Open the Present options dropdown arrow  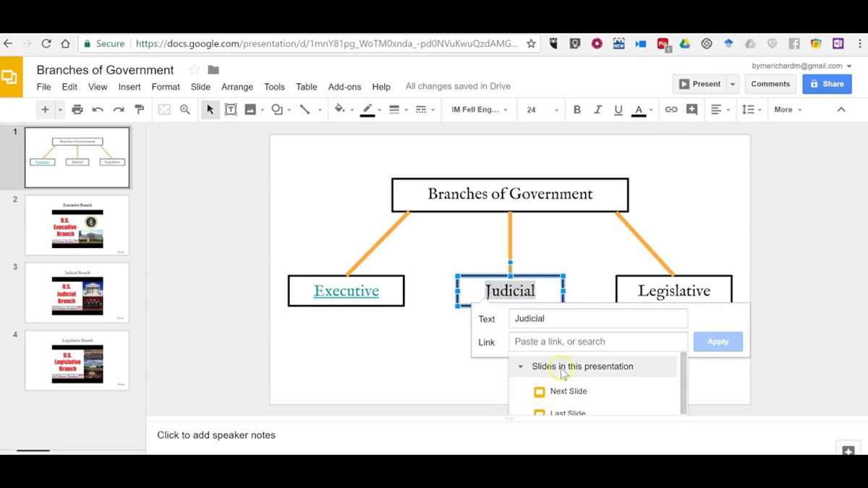click(x=733, y=84)
